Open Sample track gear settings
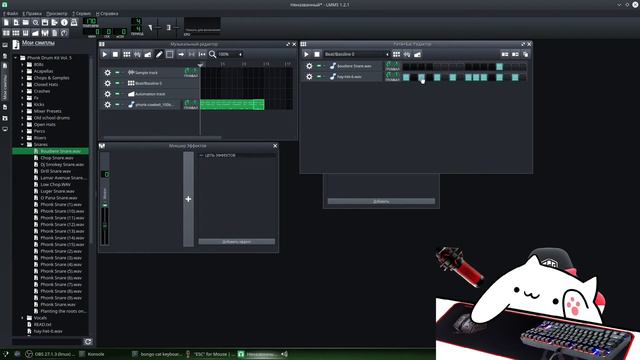Screen dimensions: 640x360 pos(107,73)
